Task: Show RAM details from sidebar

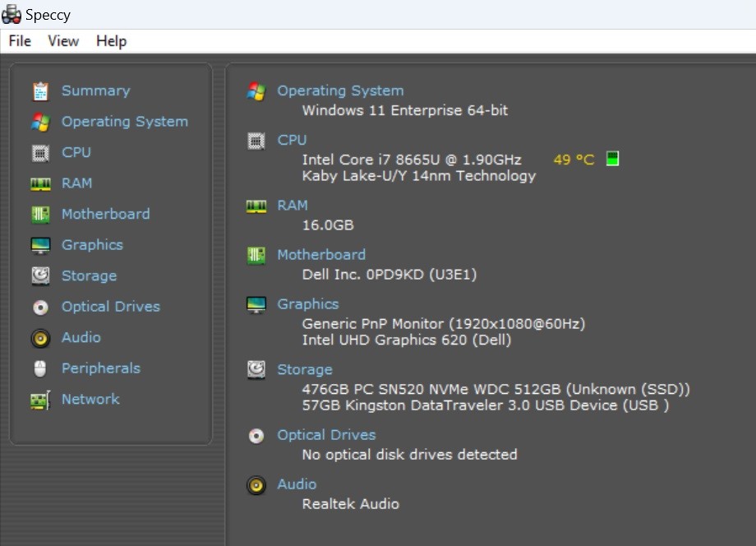Action: coord(76,183)
